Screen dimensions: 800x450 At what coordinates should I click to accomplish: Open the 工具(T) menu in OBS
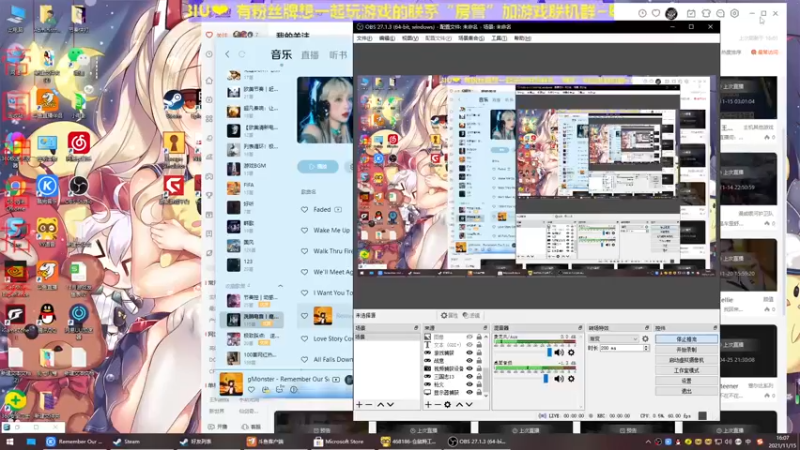tap(499, 38)
